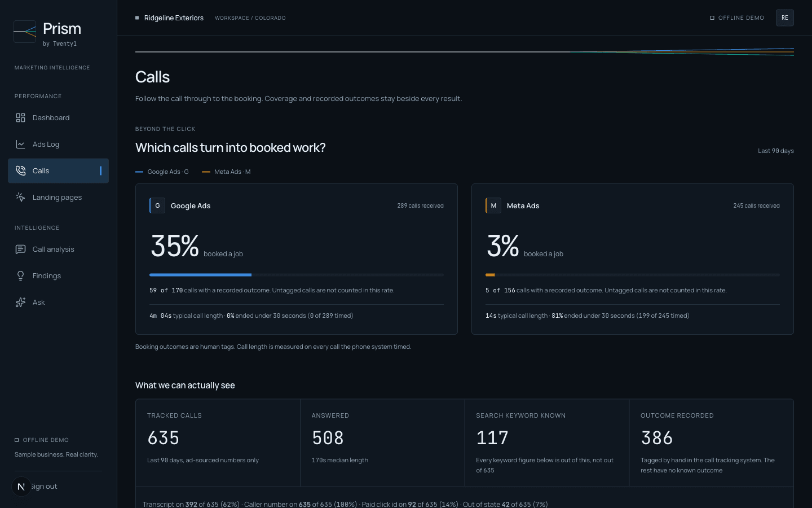The width and height of the screenshot is (812, 508).
Task: Go to Ads Log
Action: click(58, 144)
